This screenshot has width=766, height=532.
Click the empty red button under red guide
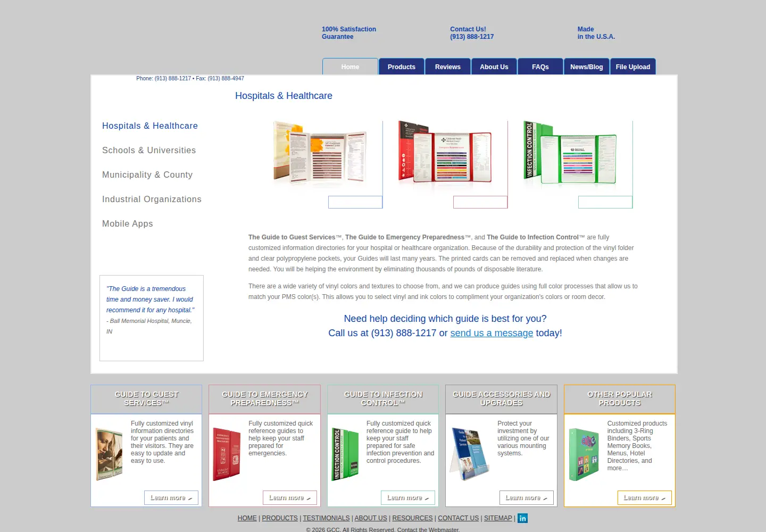tap(480, 202)
